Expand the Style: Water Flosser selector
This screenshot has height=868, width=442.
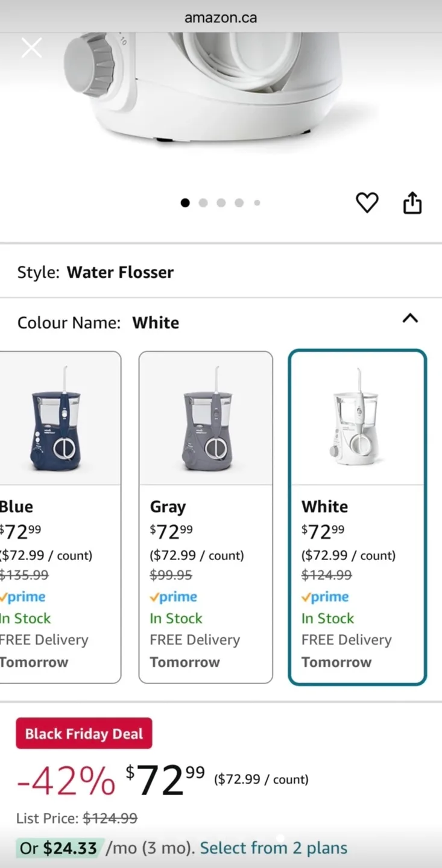pos(120,272)
